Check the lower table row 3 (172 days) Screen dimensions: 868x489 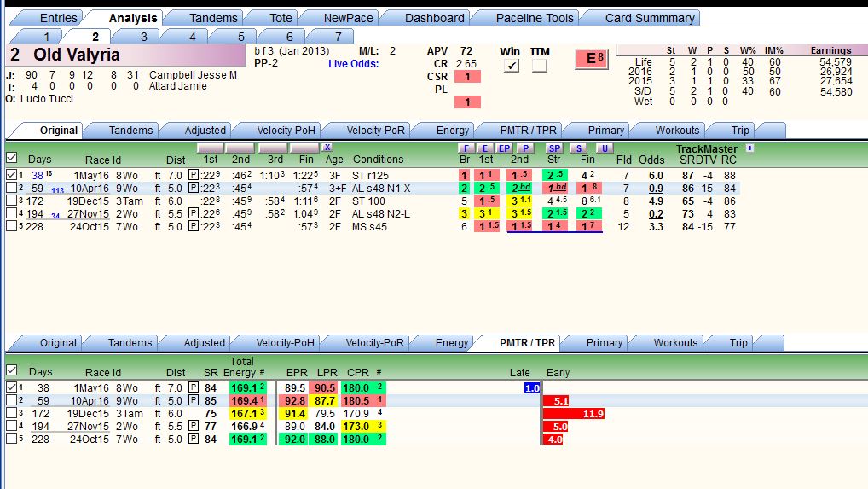12,413
